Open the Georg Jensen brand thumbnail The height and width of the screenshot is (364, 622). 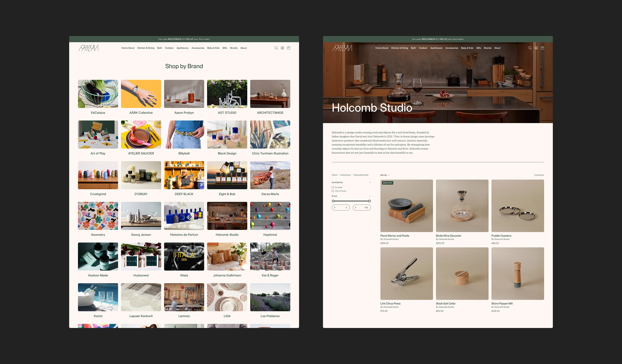(x=141, y=216)
